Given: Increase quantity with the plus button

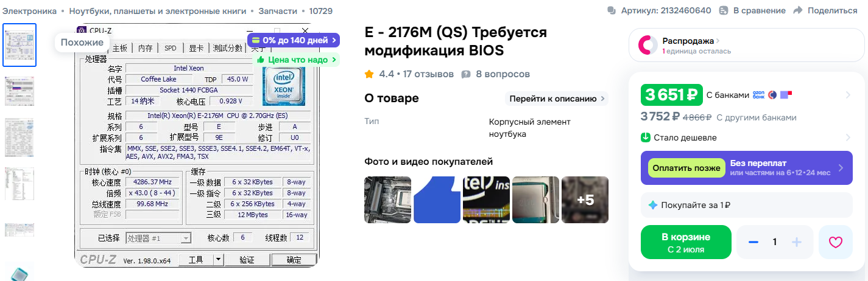Looking at the screenshot, I should [x=796, y=242].
